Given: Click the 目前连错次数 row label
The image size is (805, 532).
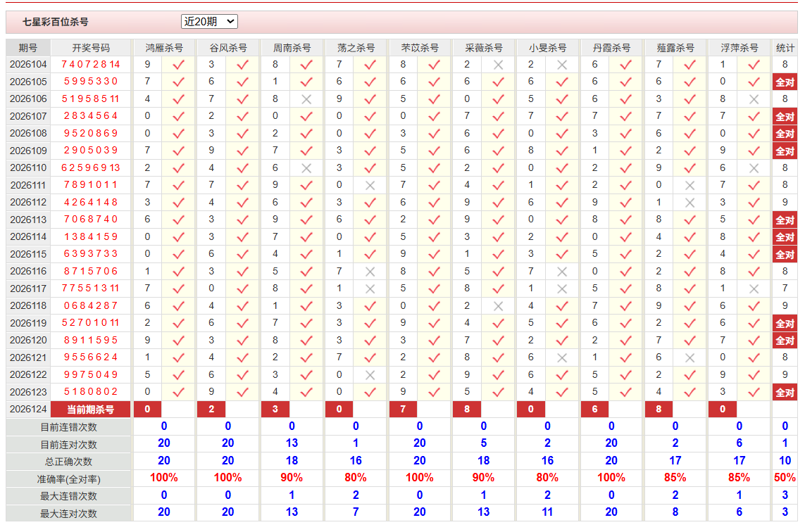Looking at the screenshot, I should point(69,427).
